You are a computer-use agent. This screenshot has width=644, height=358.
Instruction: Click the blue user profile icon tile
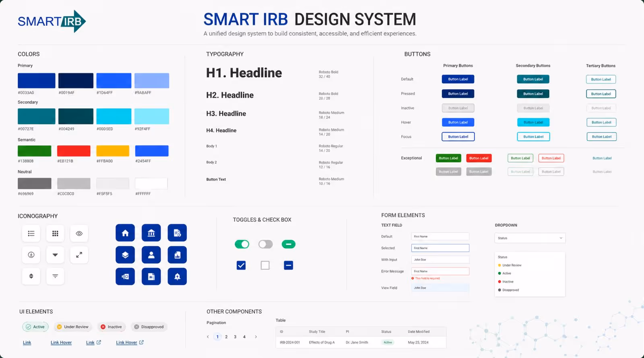[151, 255]
